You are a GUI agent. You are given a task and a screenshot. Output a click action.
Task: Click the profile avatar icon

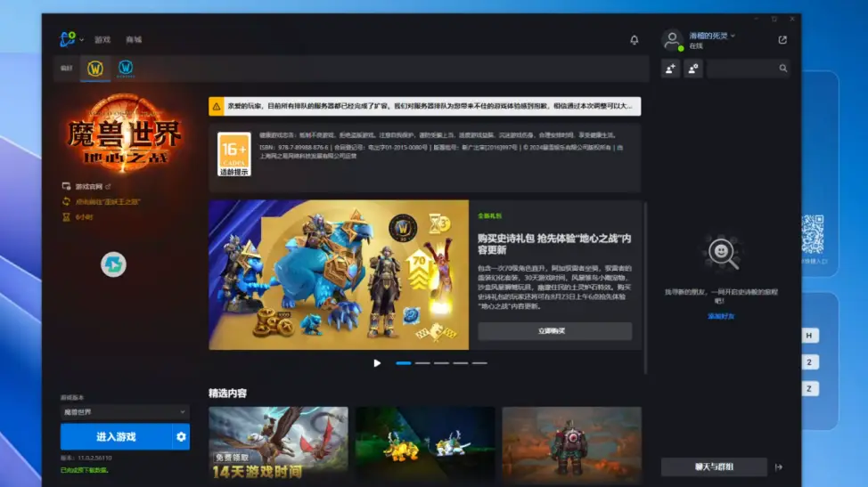(x=672, y=40)
